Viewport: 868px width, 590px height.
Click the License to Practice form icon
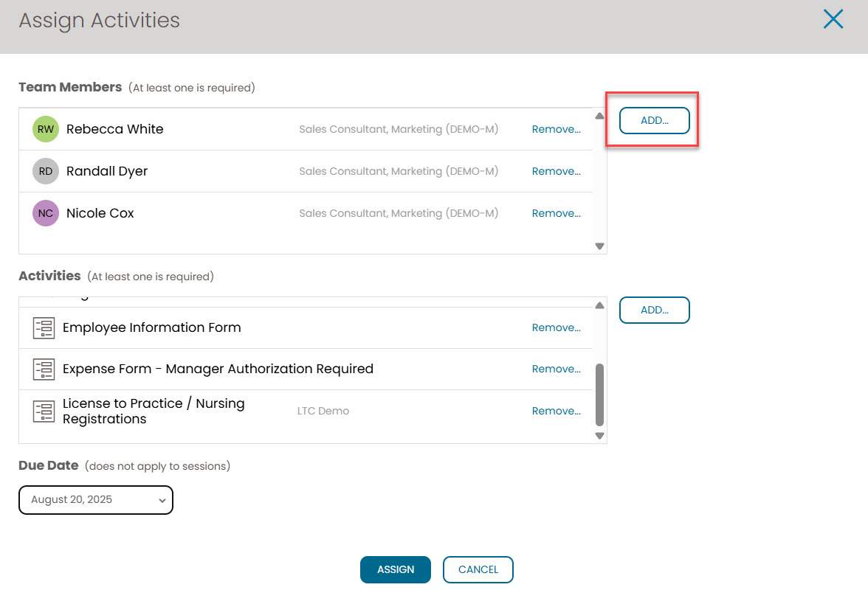[44, 412]
